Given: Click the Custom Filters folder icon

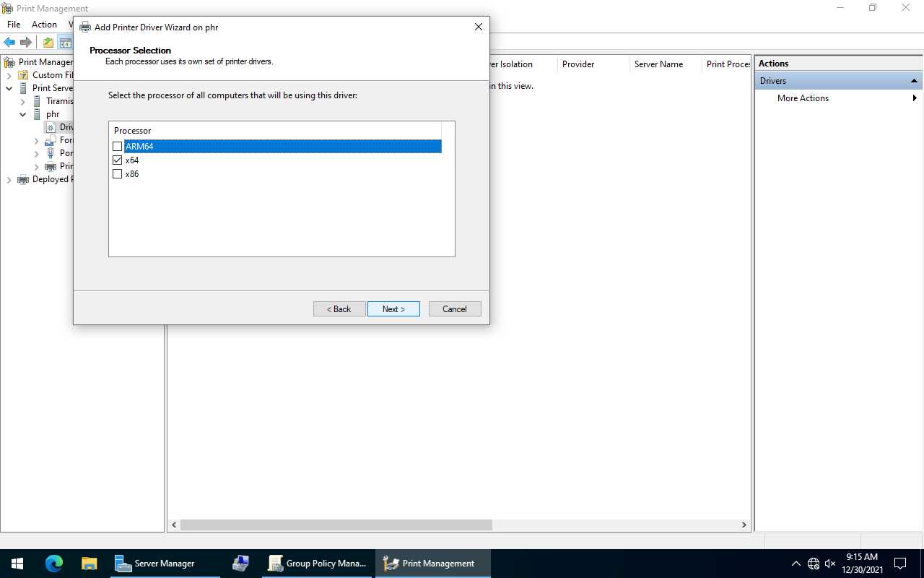Looking at the screenshot, I should tap(23, 75).
